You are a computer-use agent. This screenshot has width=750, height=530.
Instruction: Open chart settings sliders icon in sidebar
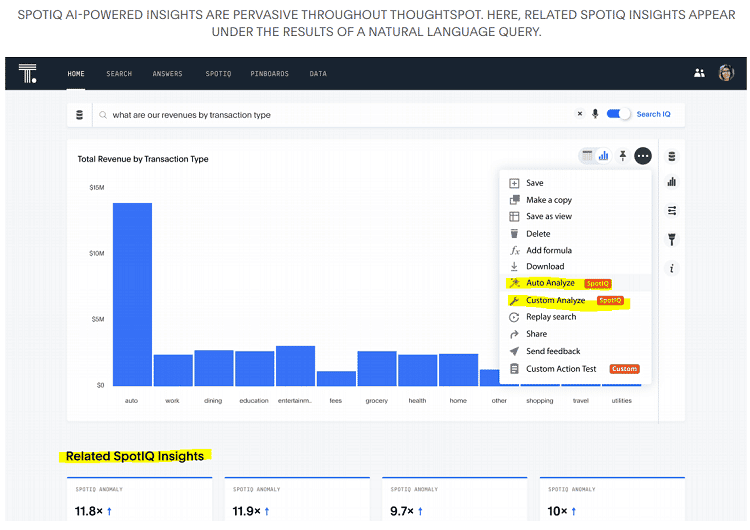coord(672,210)
